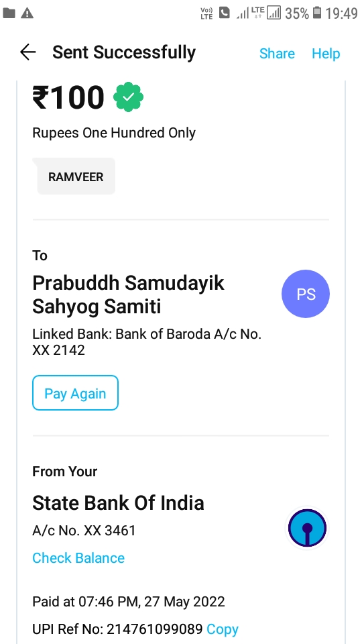This screenshot has height=644, width=362.
Task: Tap the green verified checkmark badge
Action: click(x=129, y=97)
